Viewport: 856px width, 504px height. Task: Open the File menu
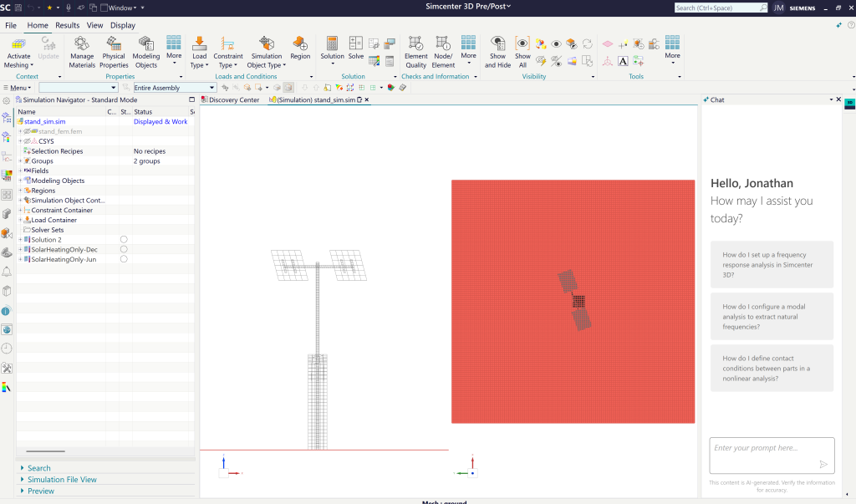[x=11, y=25]
